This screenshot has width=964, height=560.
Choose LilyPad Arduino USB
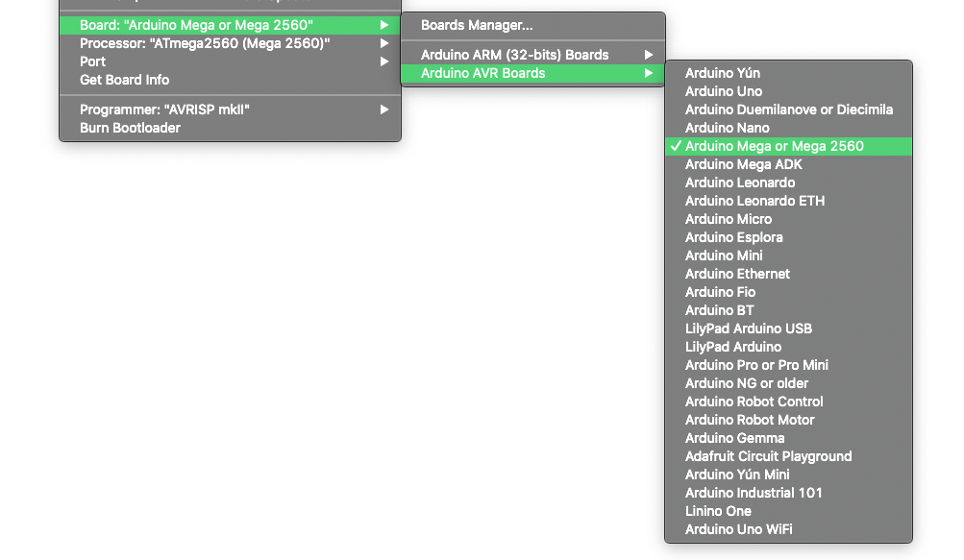click(788, 329)
